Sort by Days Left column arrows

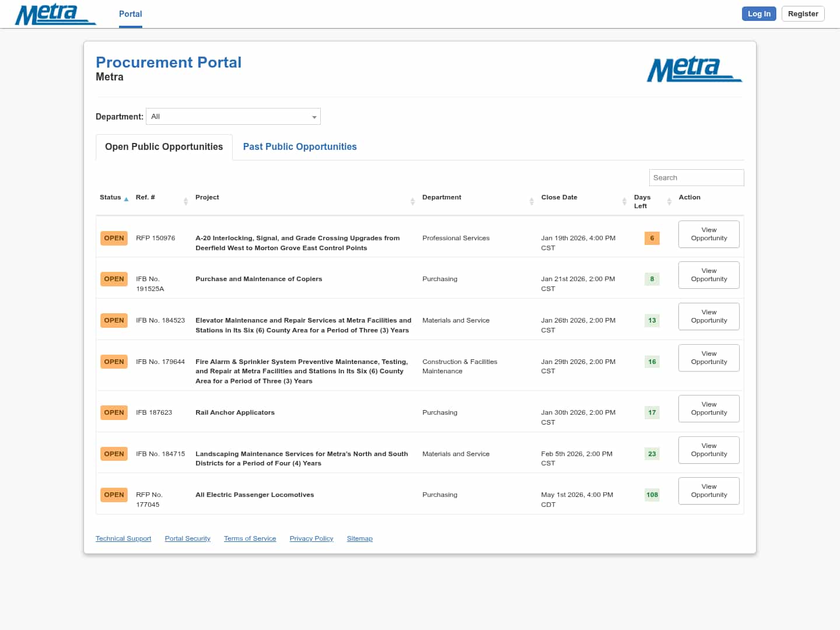(669, 201)
